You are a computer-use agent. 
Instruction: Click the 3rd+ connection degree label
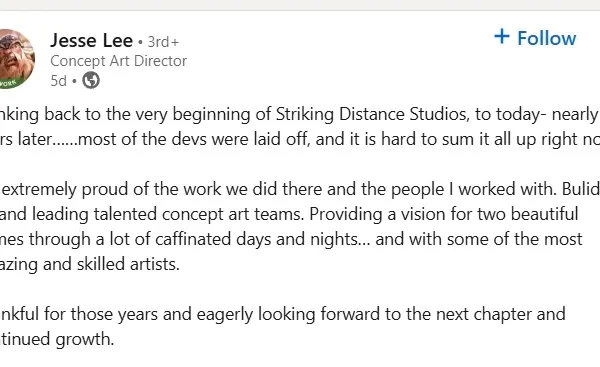coord(163,42)
